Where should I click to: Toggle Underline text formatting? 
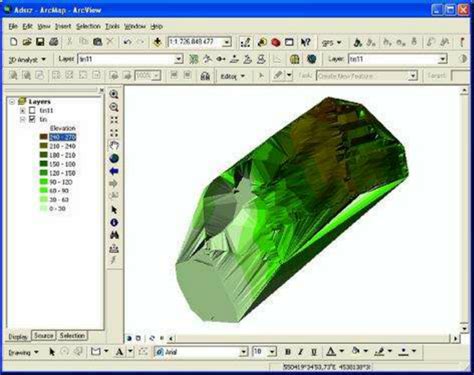[x=314, y=352]
